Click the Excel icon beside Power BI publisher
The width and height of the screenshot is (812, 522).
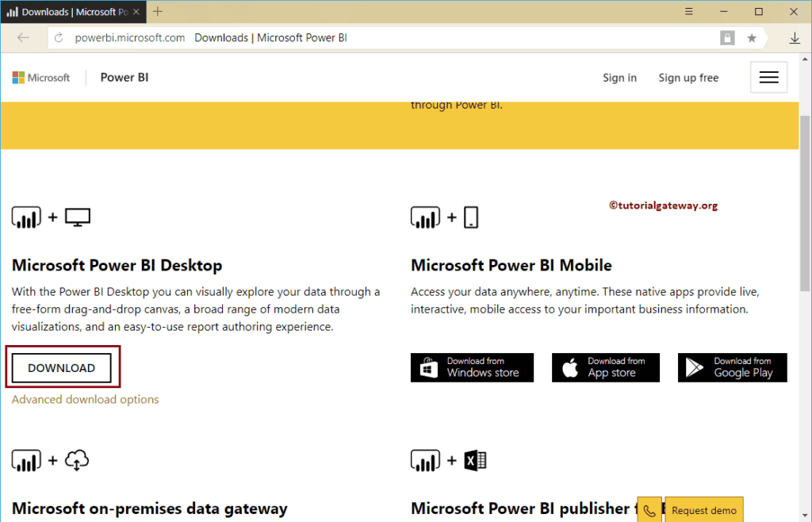click(476, 460)
